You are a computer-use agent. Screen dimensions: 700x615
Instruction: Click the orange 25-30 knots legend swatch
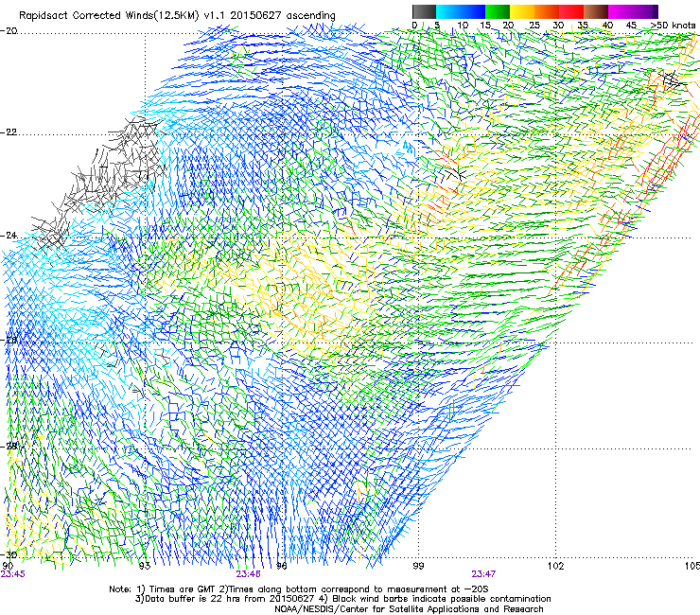point(547,11)
